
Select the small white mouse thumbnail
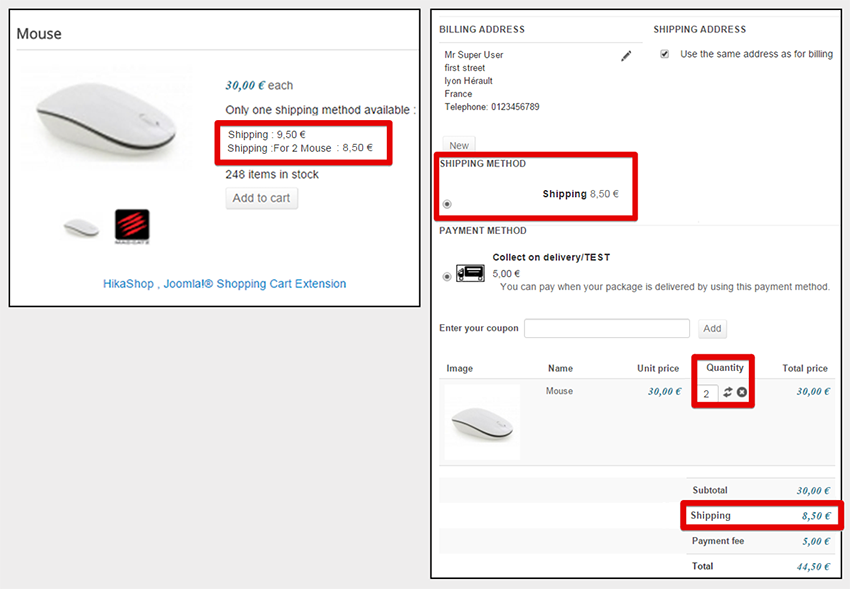coord(81,228)
